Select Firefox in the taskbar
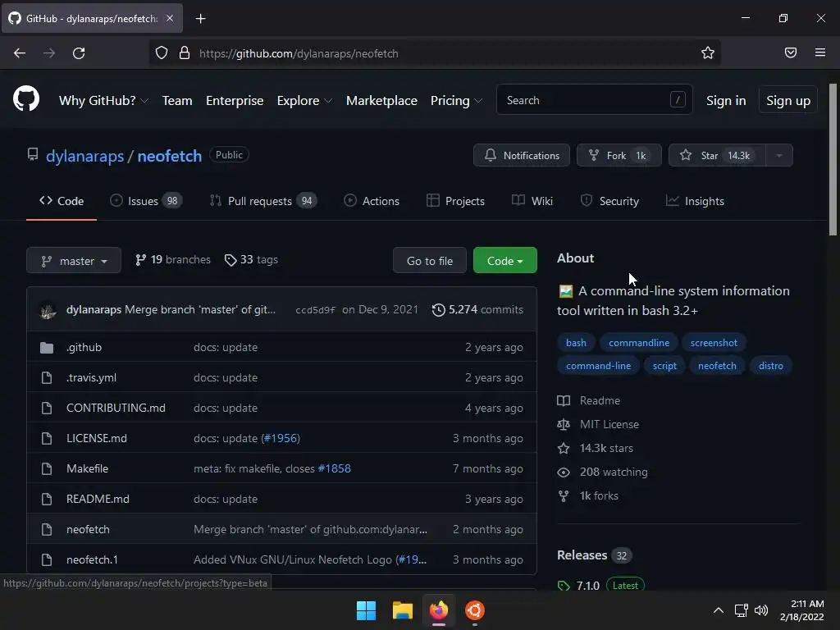This screenshot has height=630, width=840. click(x=439, y=610)
